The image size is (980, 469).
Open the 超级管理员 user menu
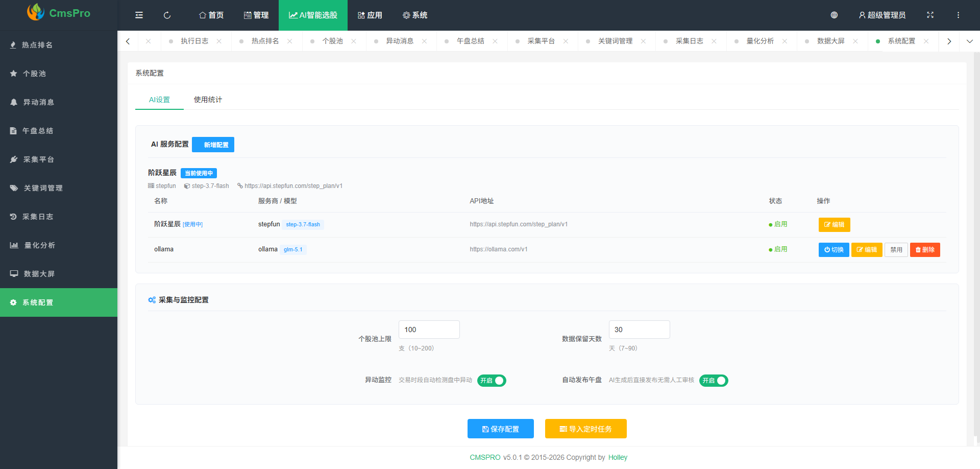882,15
